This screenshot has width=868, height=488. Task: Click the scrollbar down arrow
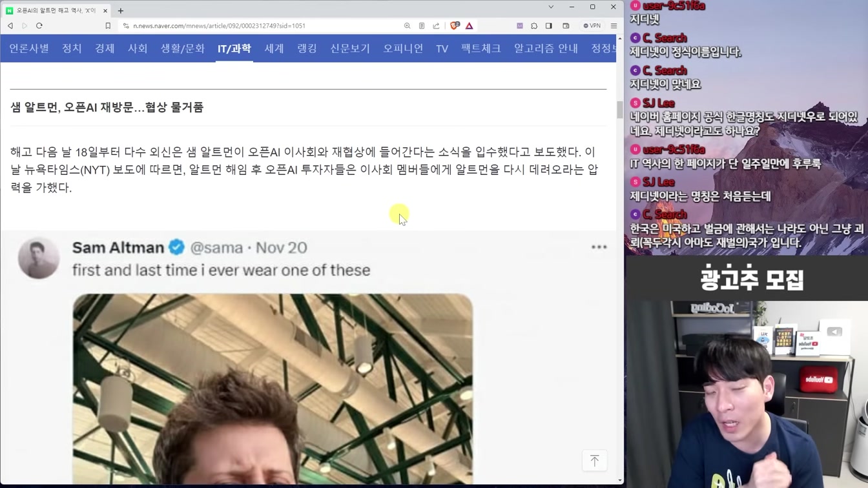pyautogui.click(x=620, y=481)
